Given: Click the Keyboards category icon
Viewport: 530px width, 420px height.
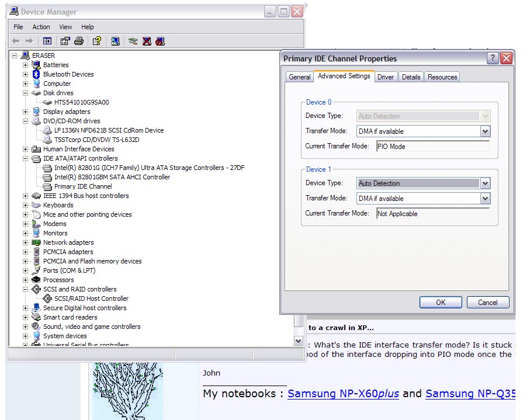Looking at the screenshot, I should [x=36, y=205].
